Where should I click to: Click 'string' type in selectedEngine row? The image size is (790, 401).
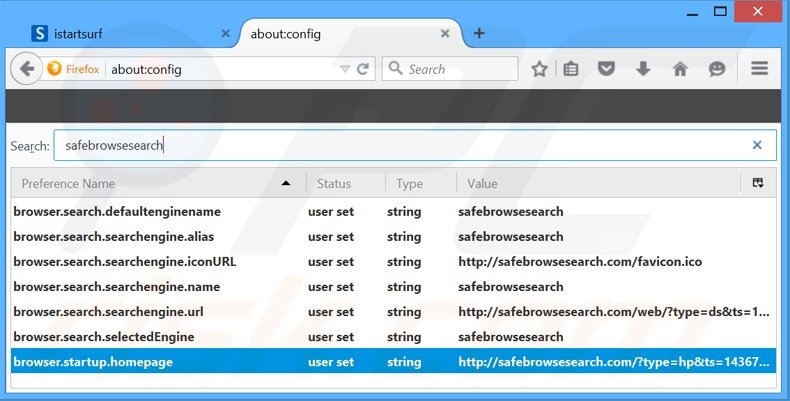(x=404, y=337)
